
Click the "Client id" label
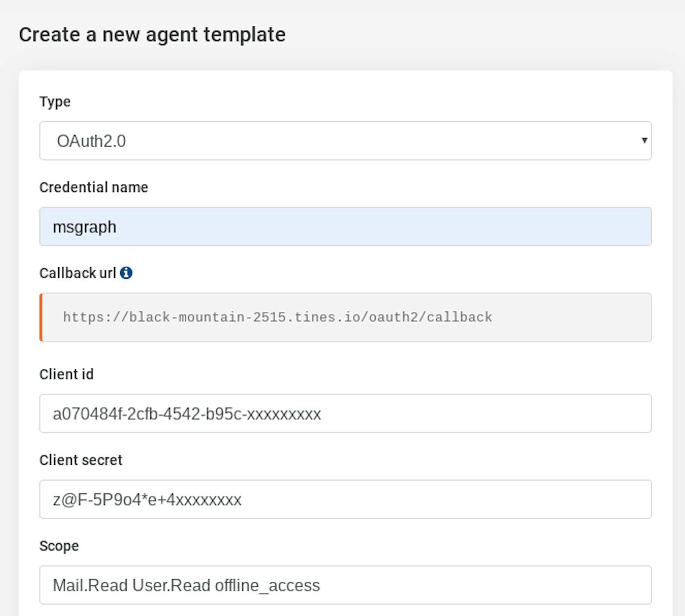[x=66, y=374]
